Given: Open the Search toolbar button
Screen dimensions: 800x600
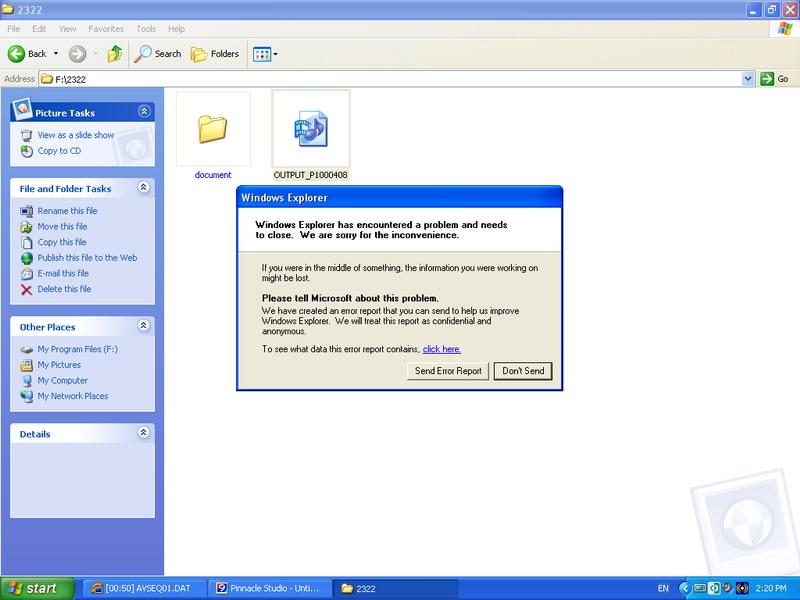Looking at the screenshot, I should pos(159,54).
